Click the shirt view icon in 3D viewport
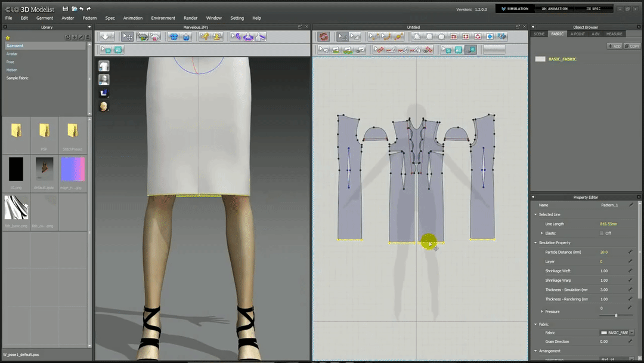 (x=104, y=66)
